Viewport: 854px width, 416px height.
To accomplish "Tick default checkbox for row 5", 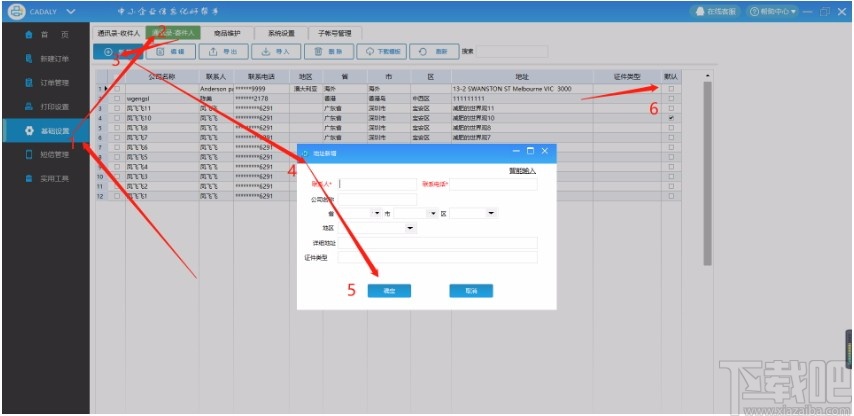I will coord(671,128).
